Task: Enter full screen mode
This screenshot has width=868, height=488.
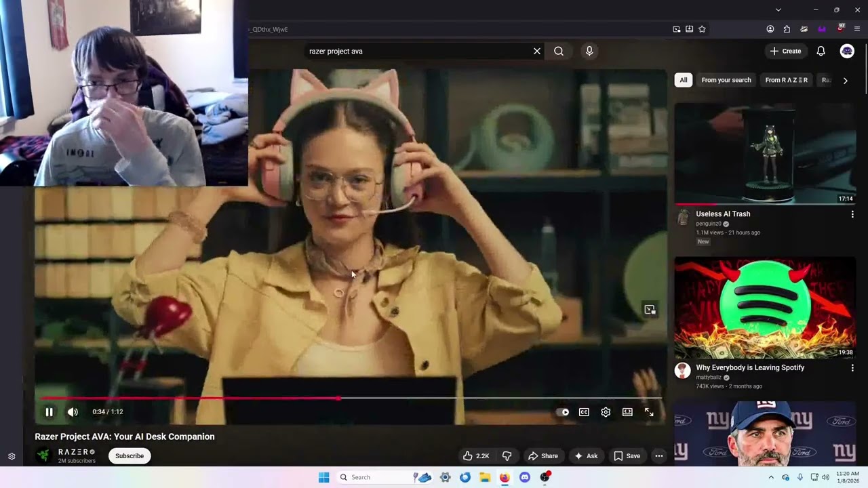Action: (x=649, y=412)
